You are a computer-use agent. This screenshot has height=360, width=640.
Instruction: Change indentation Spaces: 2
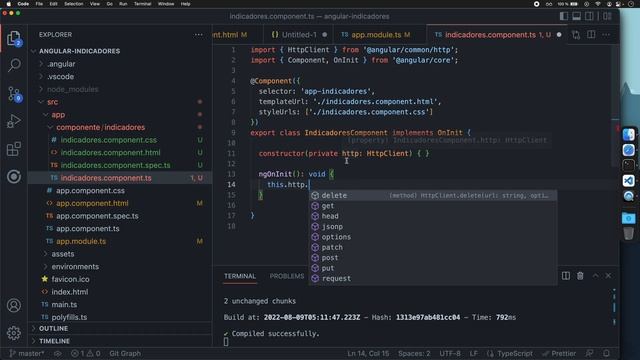tap(414, 353)
